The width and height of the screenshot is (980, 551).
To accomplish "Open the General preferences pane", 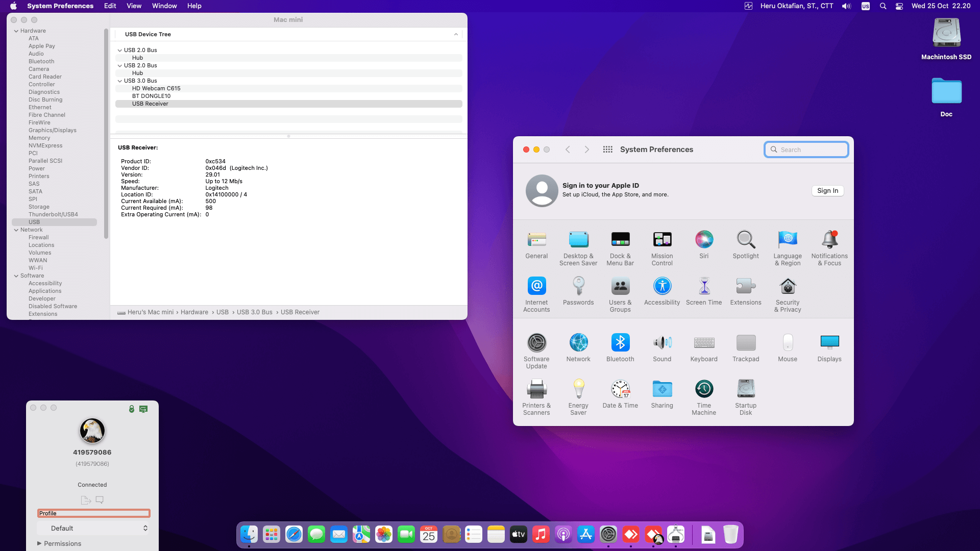I will pos(536,245).
